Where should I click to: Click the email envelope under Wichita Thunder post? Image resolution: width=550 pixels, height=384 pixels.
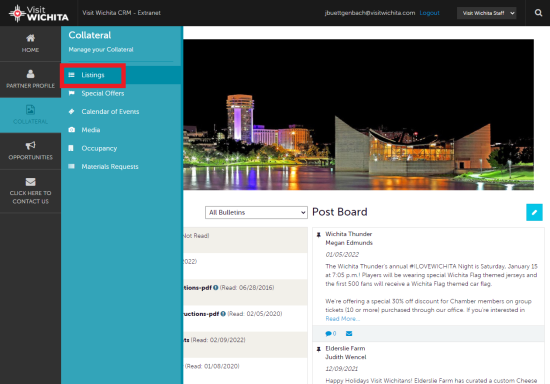pyautogui.click(x=349, y=334)
